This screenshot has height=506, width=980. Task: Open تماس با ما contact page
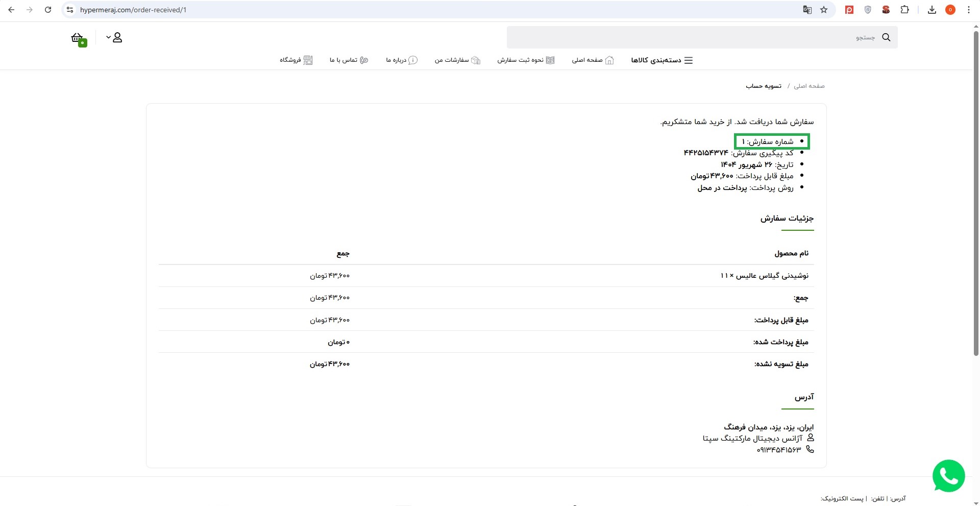tap(349, 60)
